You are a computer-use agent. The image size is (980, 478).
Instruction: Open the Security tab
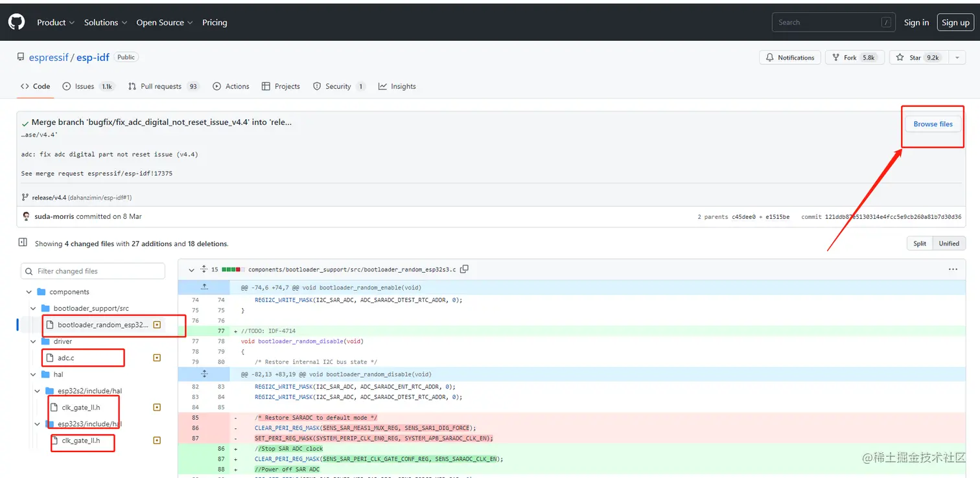(339, 86)
